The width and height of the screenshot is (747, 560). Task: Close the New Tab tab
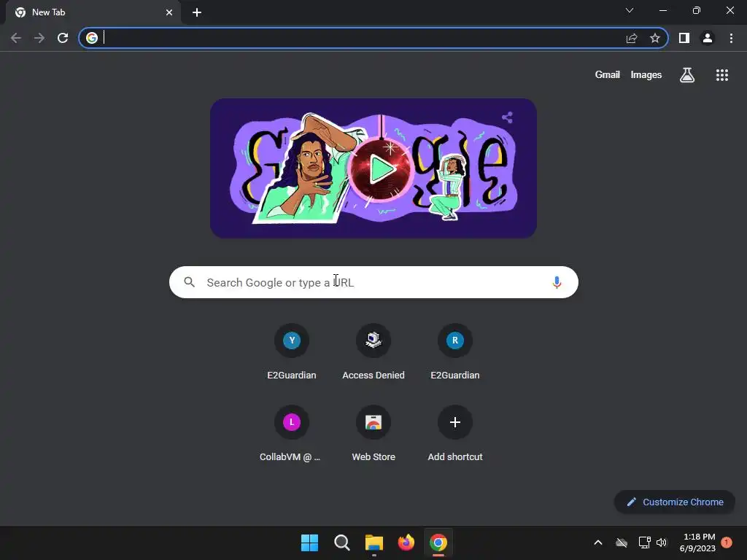(169, 12)
